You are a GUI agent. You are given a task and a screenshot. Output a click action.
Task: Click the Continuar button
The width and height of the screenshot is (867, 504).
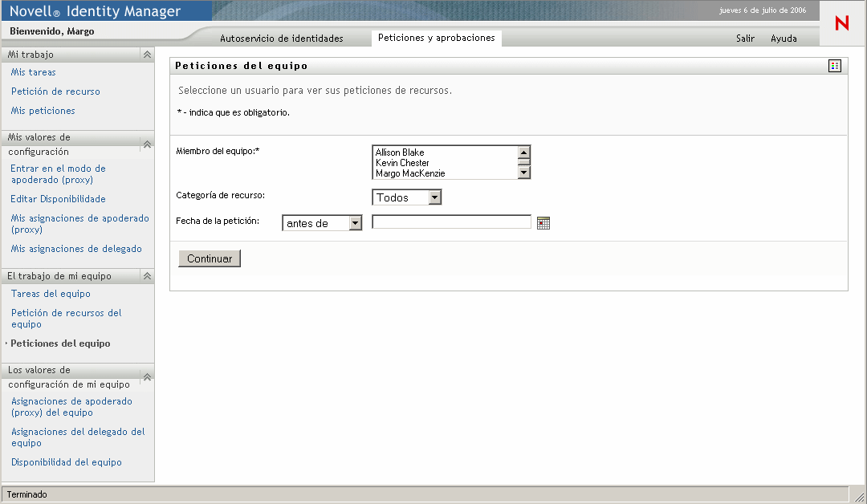pyautogui.click(x=210, y=258)
